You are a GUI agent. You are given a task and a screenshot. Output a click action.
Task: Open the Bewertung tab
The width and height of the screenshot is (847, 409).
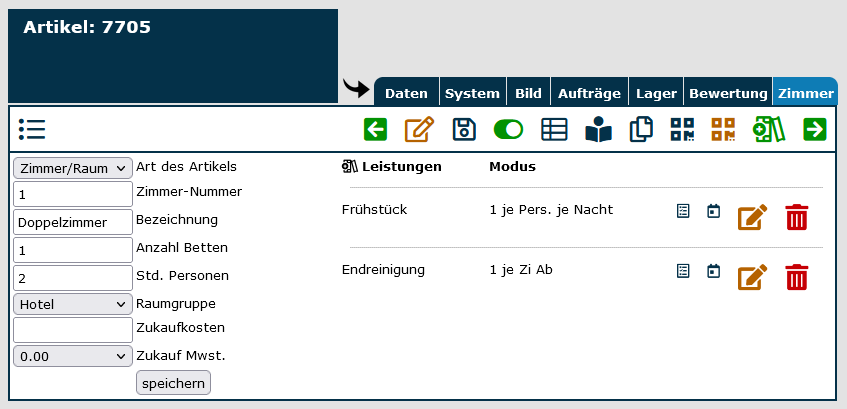click(728, 93)
